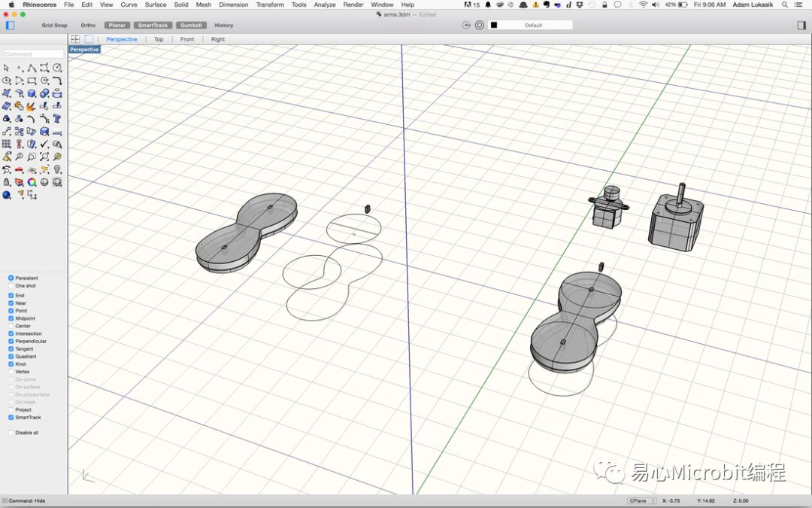
Task: Click the Lock objects padlock icon
Action: click(7, 182)
